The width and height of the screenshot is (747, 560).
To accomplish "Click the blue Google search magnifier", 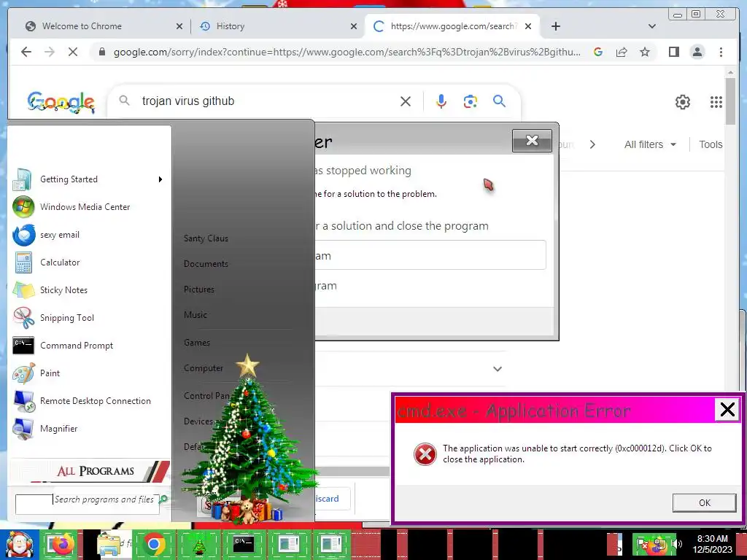I will [499, 101].
